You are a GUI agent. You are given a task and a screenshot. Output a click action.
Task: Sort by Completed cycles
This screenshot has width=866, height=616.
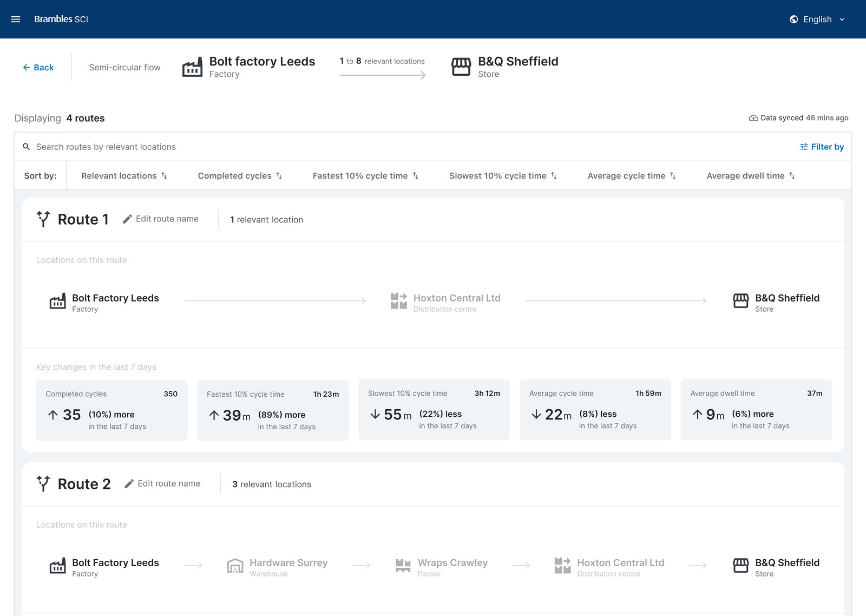[240, 175]
